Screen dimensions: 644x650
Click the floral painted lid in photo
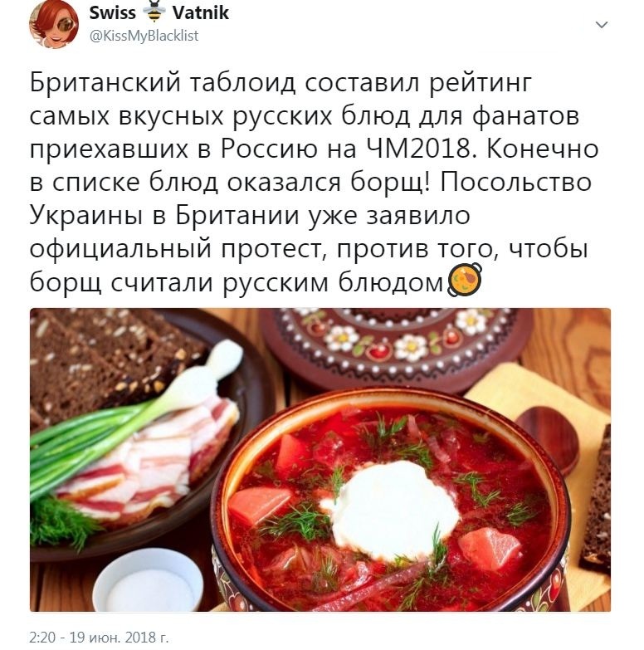point(396,348)
